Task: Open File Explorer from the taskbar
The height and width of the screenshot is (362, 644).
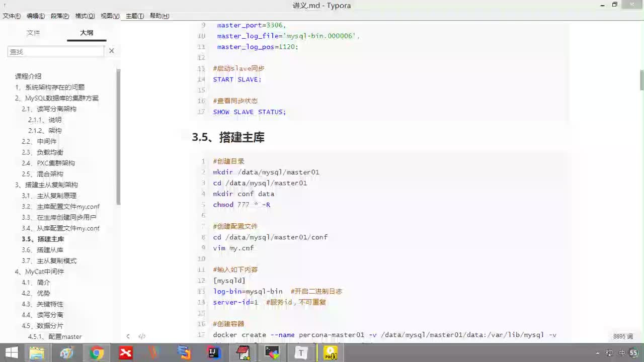Action: (37, 353)
